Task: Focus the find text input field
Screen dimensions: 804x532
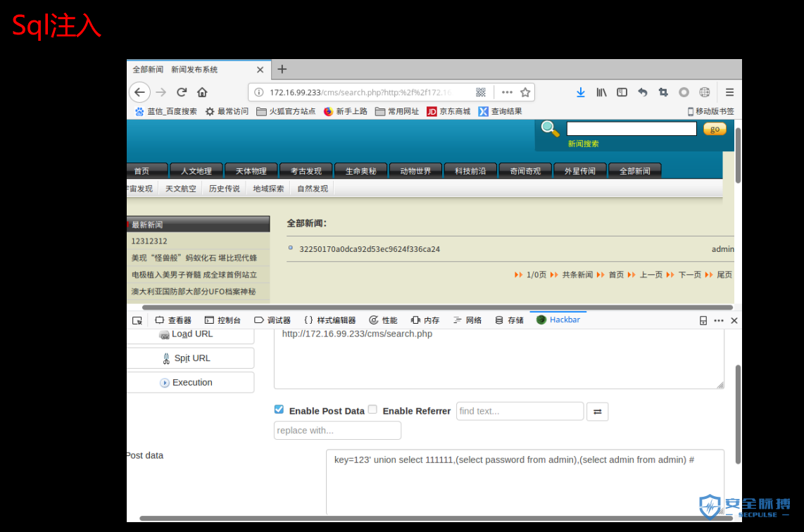Action: pyautogui.click(x=520, y=411)
